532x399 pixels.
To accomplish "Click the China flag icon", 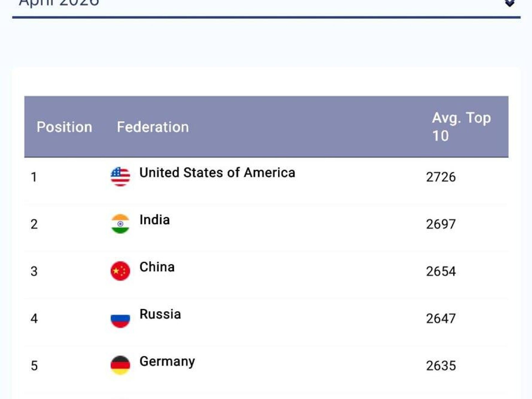I will 120,271.
